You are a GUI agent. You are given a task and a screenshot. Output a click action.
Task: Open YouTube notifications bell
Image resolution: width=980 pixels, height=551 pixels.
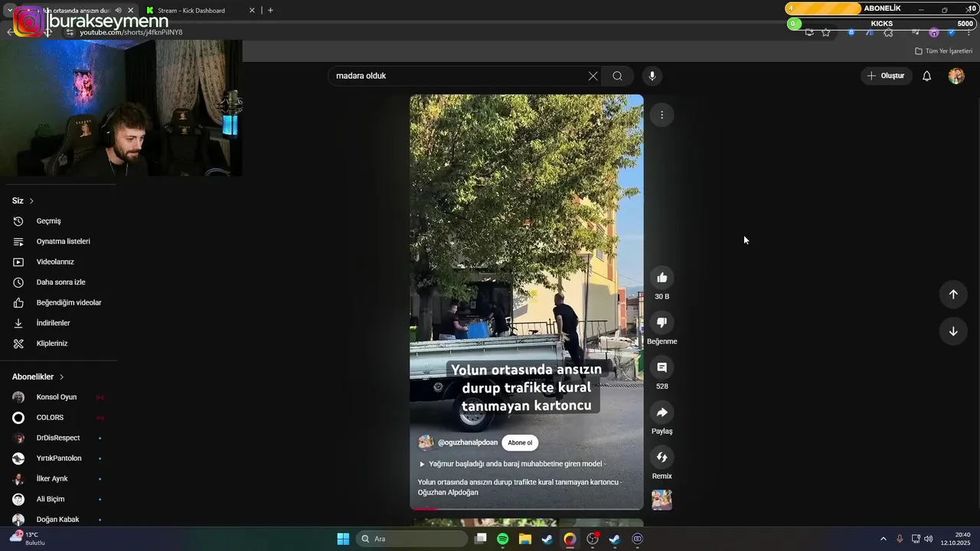coord(926,76)
